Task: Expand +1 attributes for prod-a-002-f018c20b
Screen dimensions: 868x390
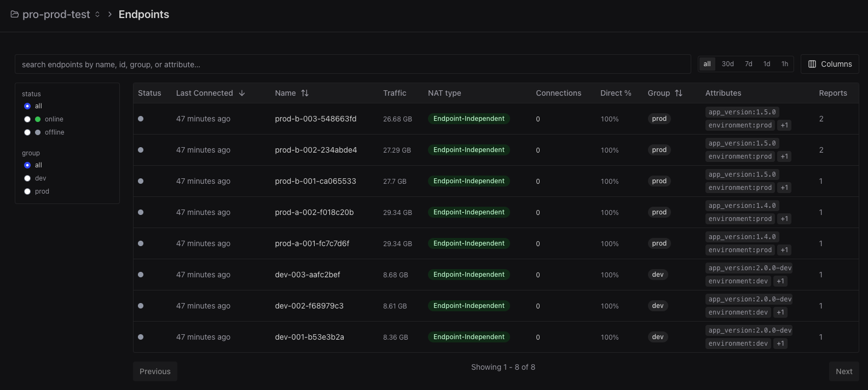Action: point(785,219)
